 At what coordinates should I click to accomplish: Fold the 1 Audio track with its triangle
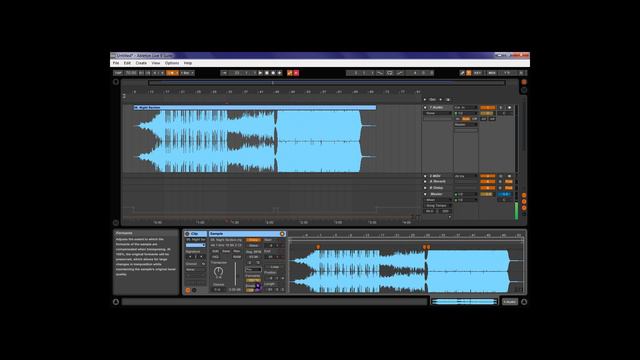(x=425, y=107)
